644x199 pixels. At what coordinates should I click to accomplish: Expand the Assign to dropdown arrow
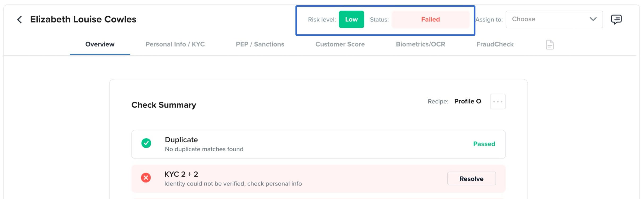(x=593, y=19)
